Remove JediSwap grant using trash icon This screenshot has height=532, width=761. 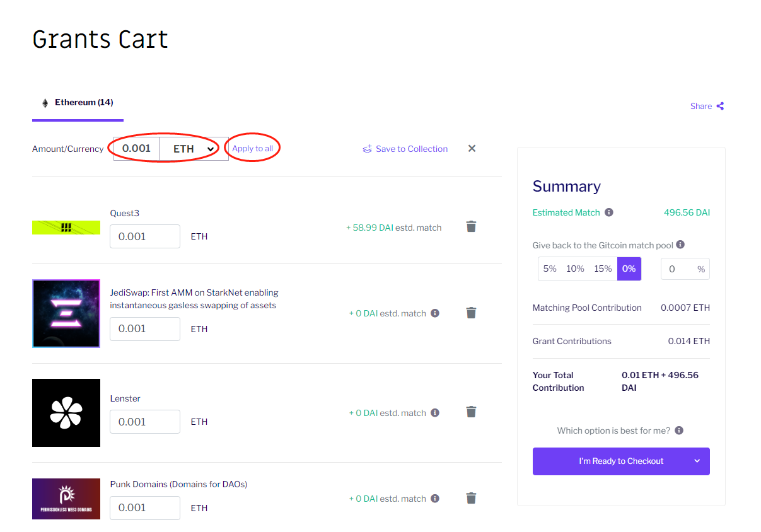[x=471, y=313]
